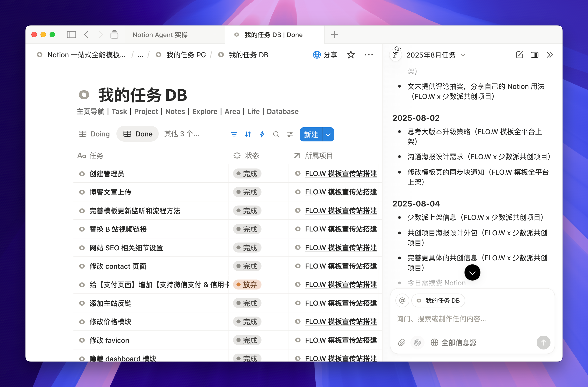Go forward with the right arrow

pyautogui.click(x=100, y=35)
